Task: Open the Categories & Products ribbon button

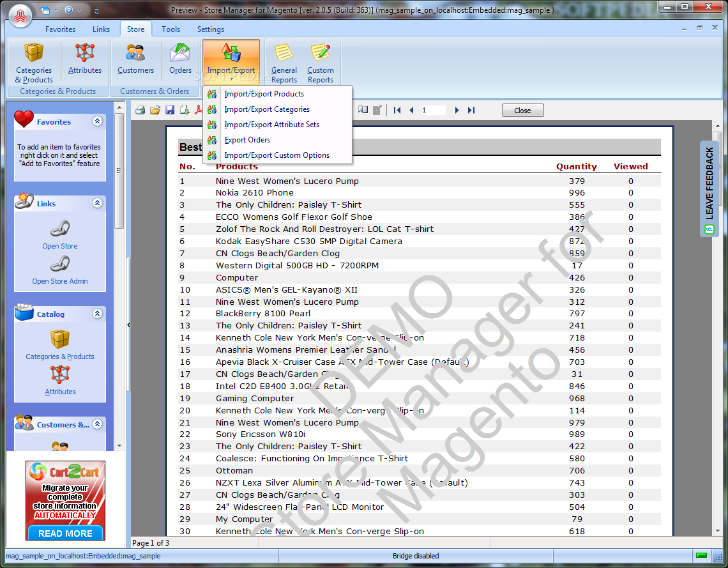Action: [34, 63]
